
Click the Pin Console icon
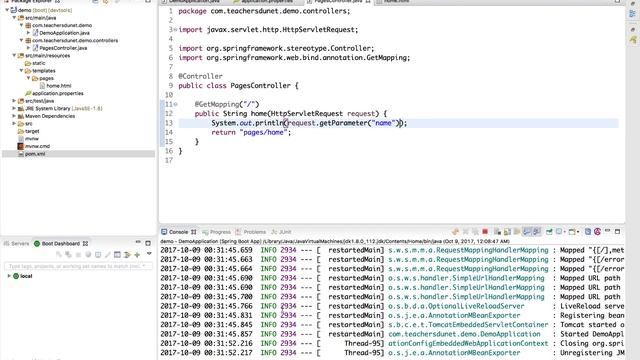549,232
